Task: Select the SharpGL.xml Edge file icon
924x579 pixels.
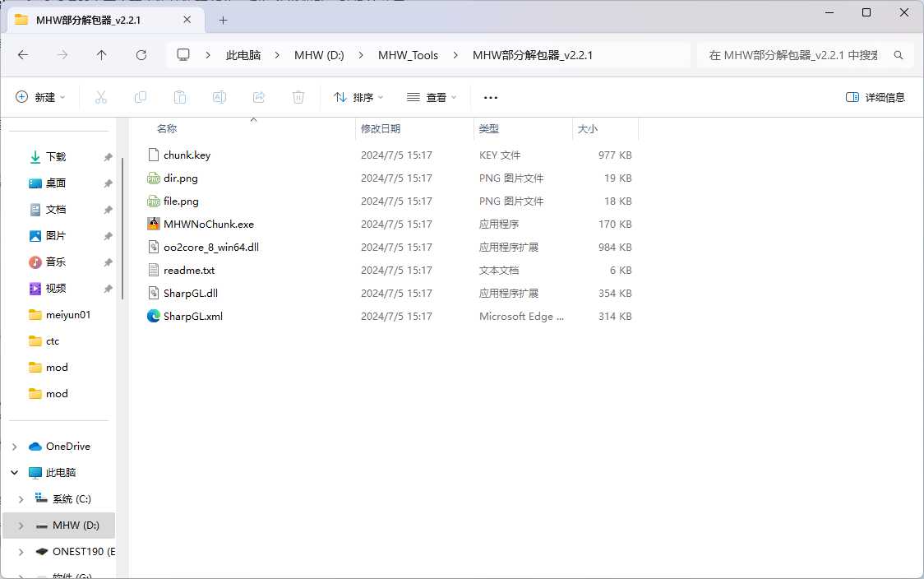Action: tap(154, 316)
